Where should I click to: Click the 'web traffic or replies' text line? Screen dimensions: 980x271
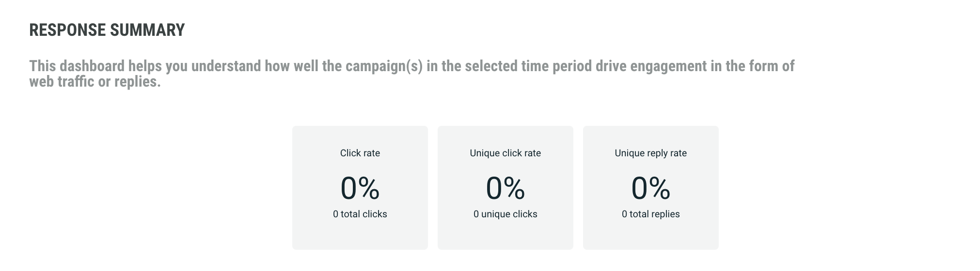pos(95,81)
